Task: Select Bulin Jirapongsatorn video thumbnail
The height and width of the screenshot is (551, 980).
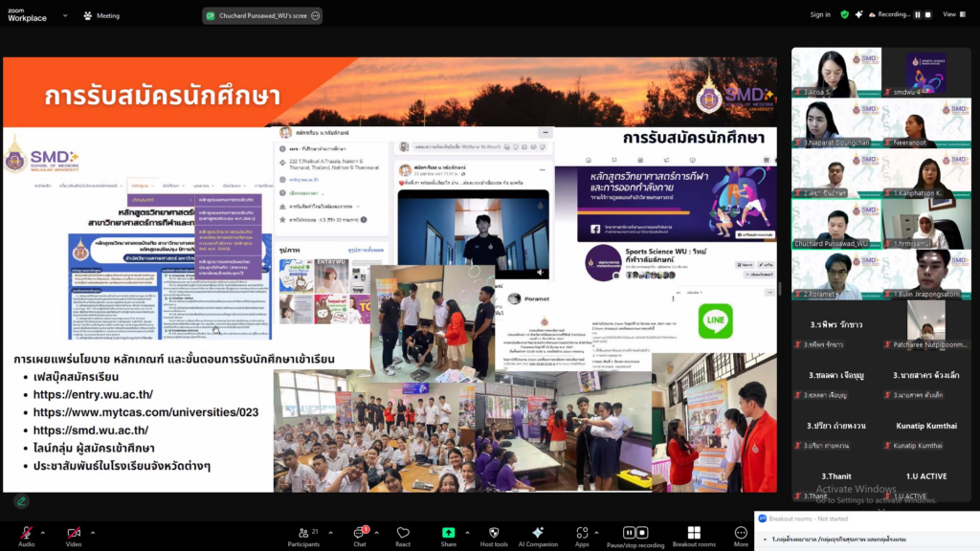Action: click(926, 275)
